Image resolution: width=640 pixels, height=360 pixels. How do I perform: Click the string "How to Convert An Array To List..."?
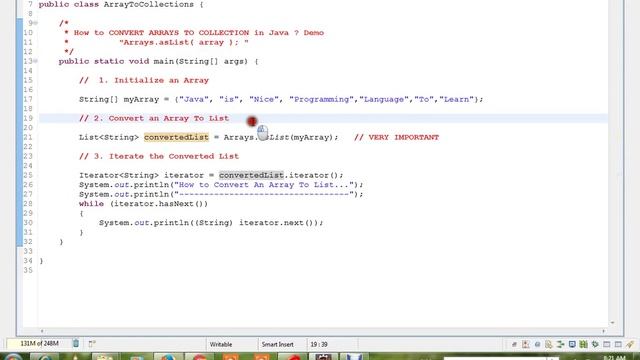[x=264, y=184]
